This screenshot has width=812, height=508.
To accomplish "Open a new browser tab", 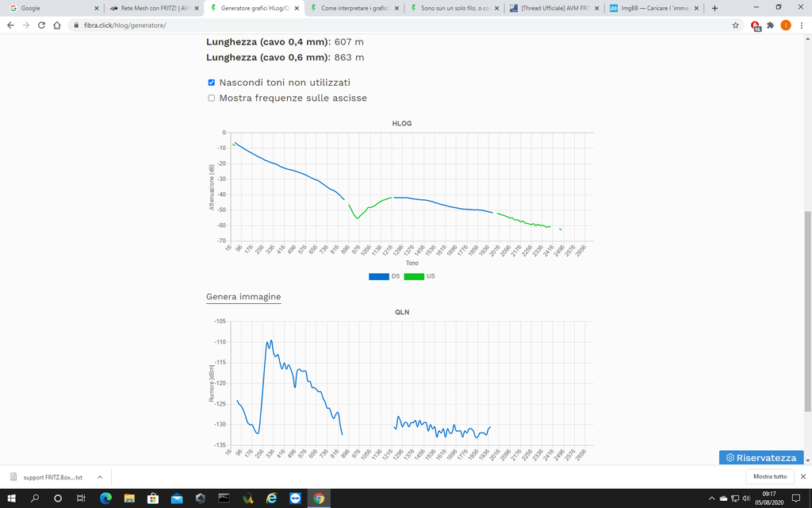I will click(714, 8).
